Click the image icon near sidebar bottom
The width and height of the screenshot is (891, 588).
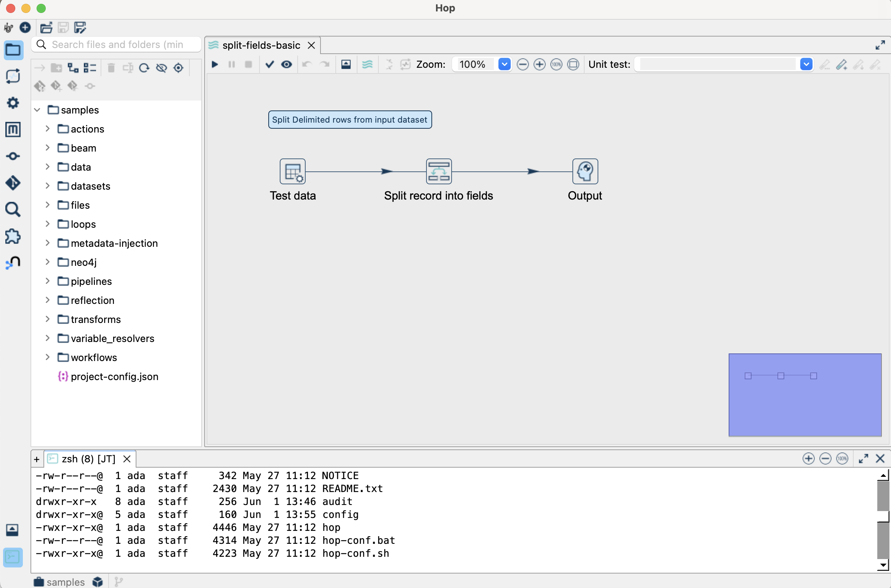point(12,530)
